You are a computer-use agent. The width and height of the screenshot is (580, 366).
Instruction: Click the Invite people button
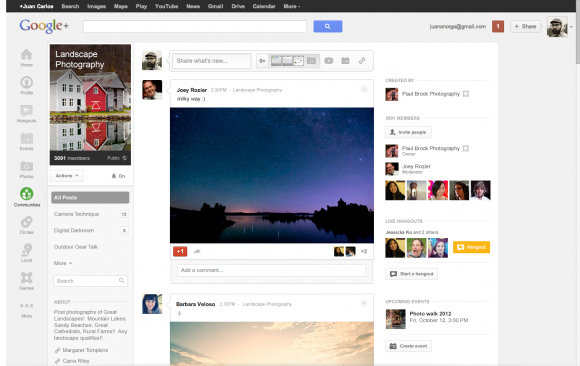(x=408, y=132)
